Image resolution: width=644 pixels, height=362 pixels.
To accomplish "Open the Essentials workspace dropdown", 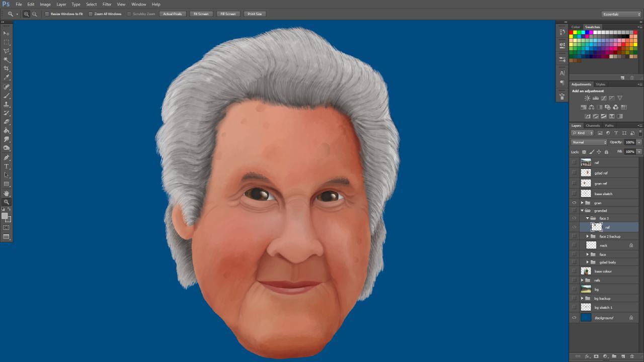I will tap(621, 14).
